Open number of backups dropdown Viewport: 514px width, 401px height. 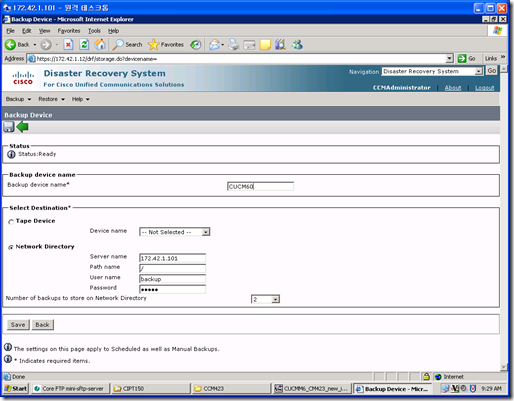point(265,299)
